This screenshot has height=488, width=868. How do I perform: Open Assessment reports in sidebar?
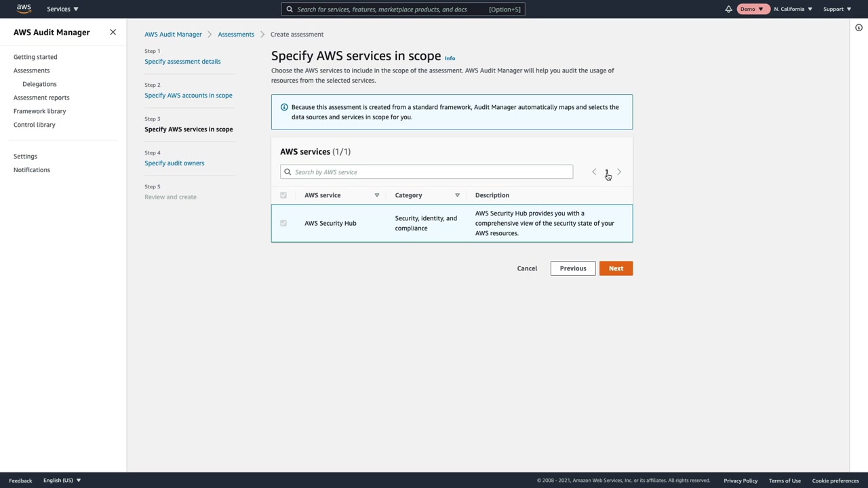(41, 98)
